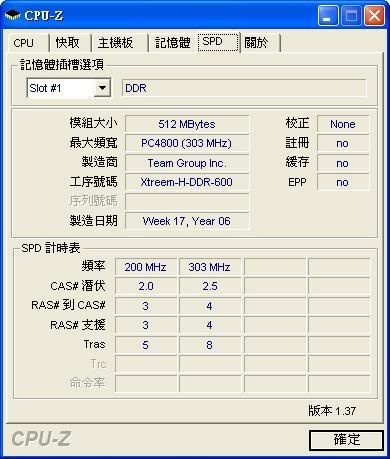
Task: Click the 200 MHz frequency cell
Action: tap(146, 267)
